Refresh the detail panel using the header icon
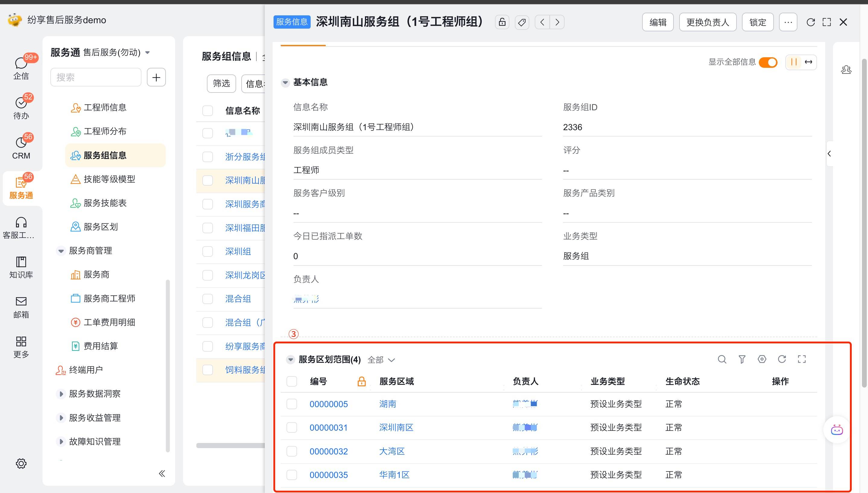The width and height of the screenshot is (868, 493). coord(810,22)
